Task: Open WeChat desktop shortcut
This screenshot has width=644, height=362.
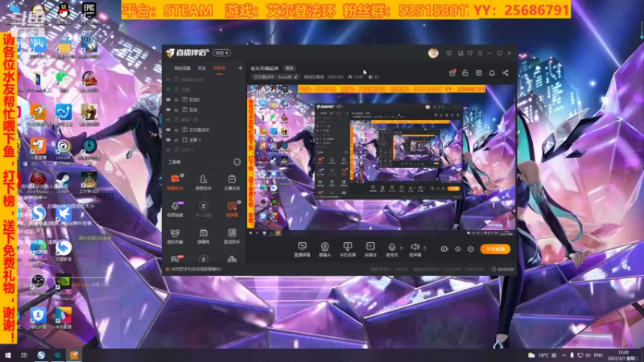Action: [x=64, y=81]
